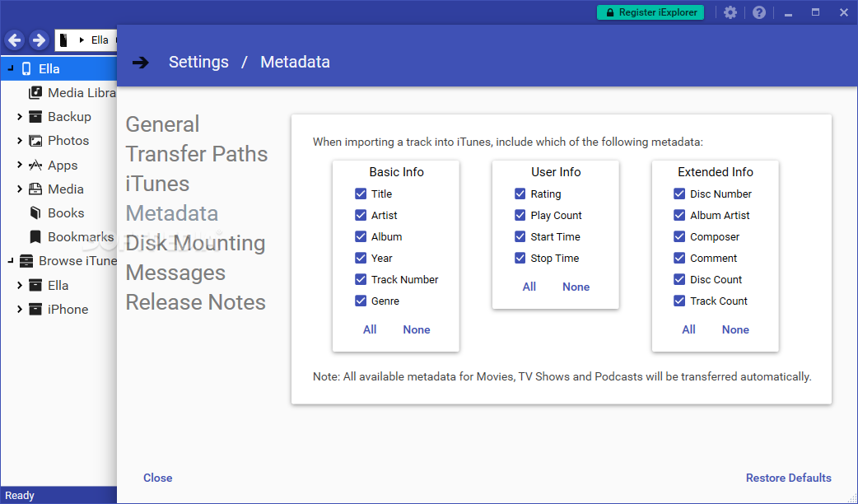Expand the Ella backup node
This screenshot has height=504, width=858.
click(20, 285)
